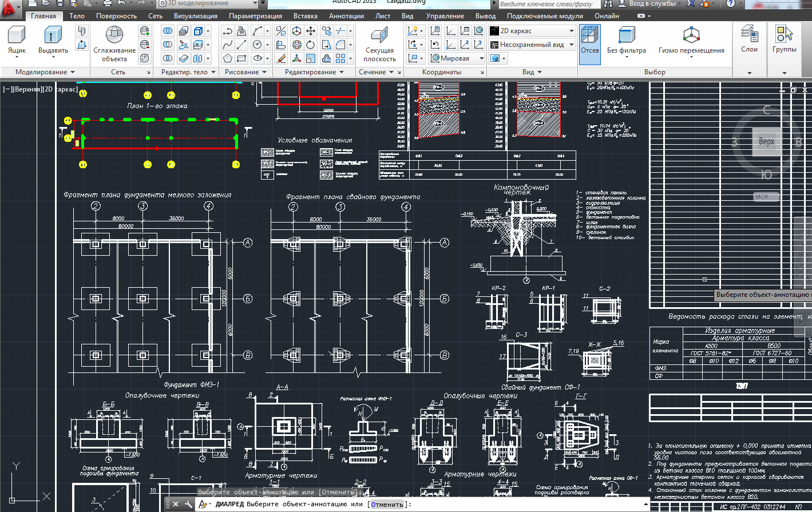Close the command line with X button
Viewport: 812px width, 512px height.
(176, 504)
